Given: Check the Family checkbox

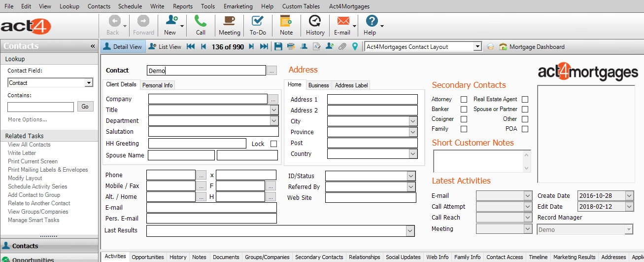Looking at the screenshot, I should (464, 129).
